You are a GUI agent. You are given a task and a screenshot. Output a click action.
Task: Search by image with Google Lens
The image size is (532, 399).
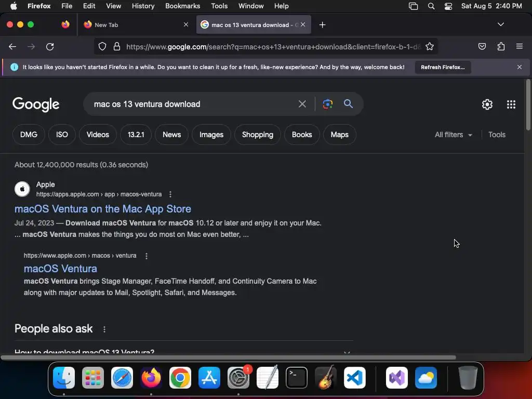[x=327, y=104]
